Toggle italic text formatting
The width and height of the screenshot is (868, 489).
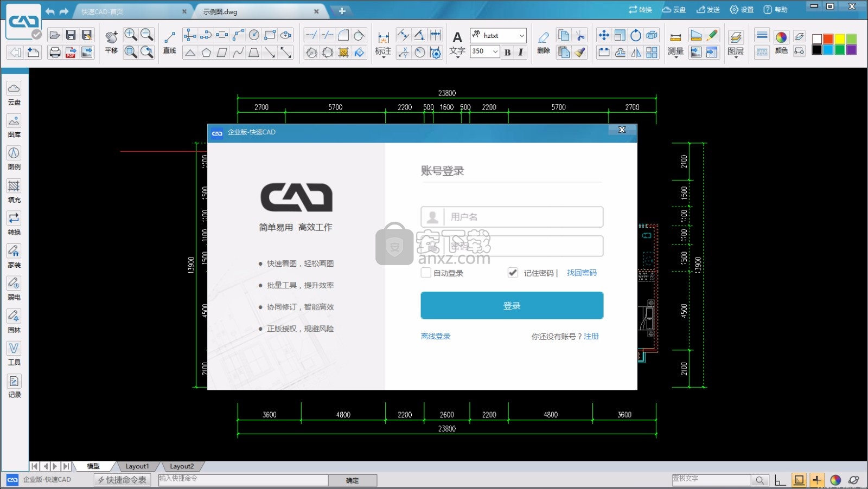[x=521, y=52]
